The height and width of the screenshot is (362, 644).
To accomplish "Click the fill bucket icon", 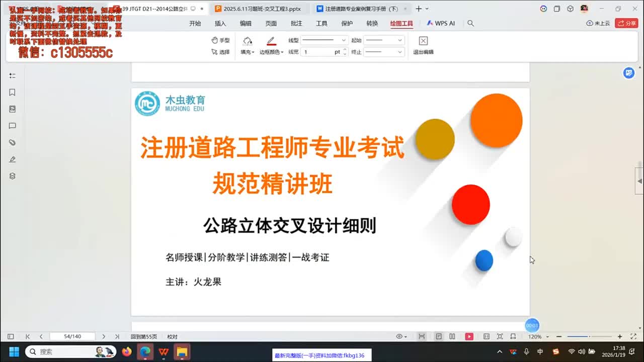I will (247, 41).
